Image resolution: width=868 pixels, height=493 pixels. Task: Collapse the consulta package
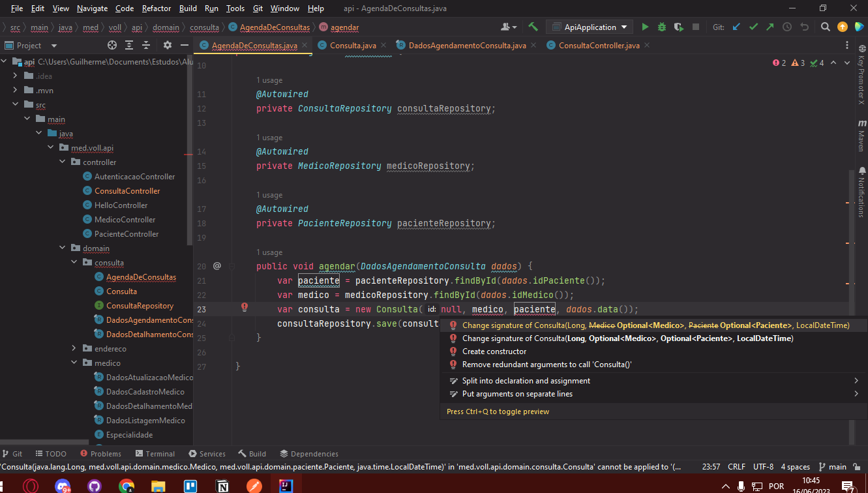(x=74, y=263)
